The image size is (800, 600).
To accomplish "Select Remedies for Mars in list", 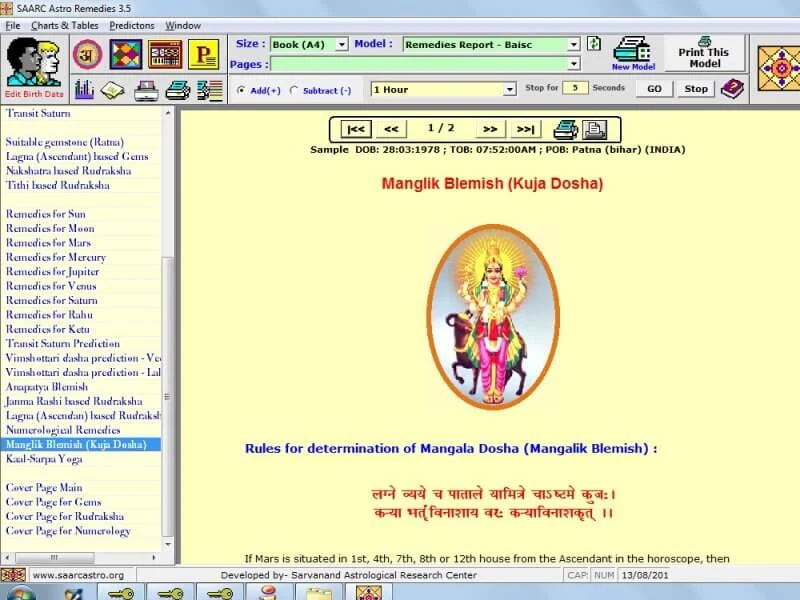I will [48, 243].
